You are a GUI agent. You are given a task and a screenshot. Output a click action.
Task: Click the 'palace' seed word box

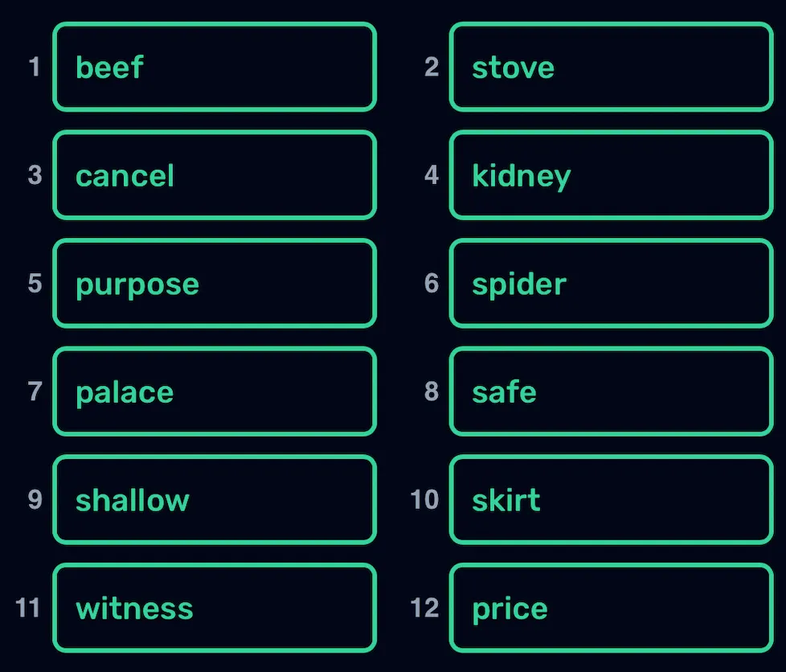coord(215,391)
